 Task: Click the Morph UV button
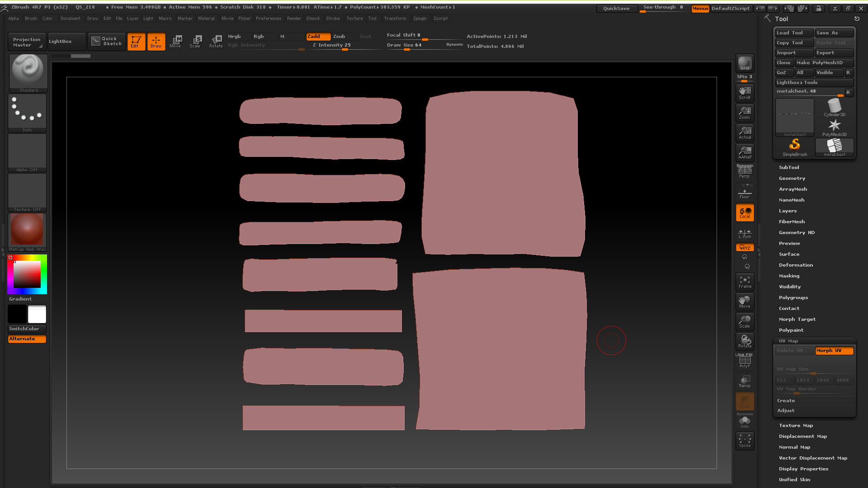[x=834, y=351]
